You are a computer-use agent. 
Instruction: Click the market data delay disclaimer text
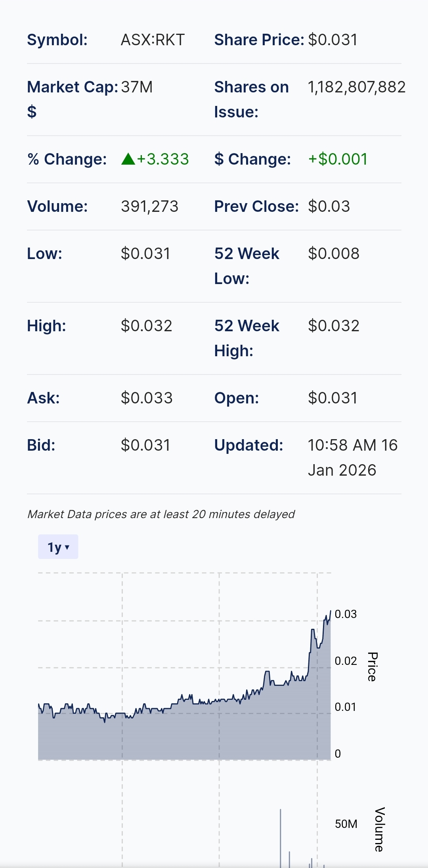point(161,514)
